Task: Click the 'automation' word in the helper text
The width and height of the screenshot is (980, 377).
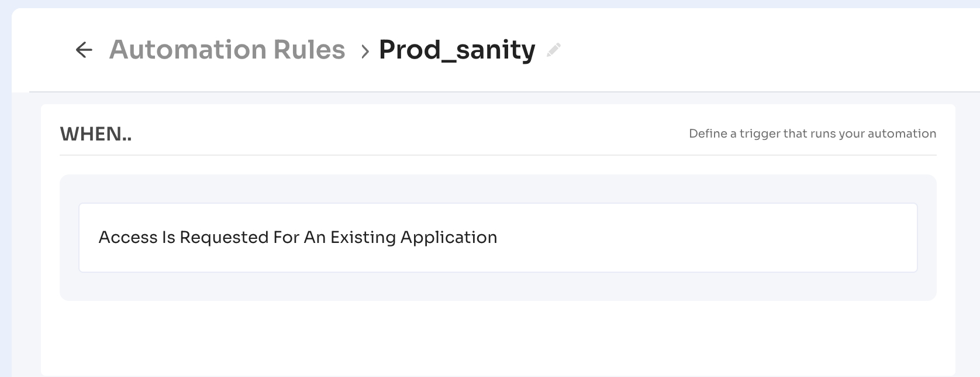Action: 902,133
